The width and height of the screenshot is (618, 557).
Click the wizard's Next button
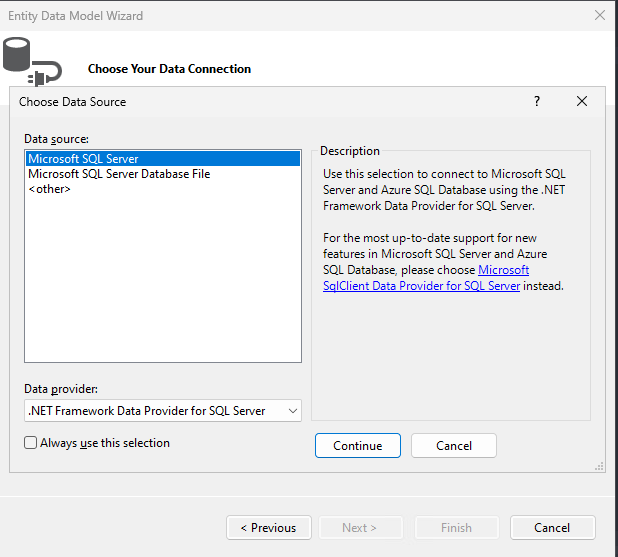click(x=361, y=527)
